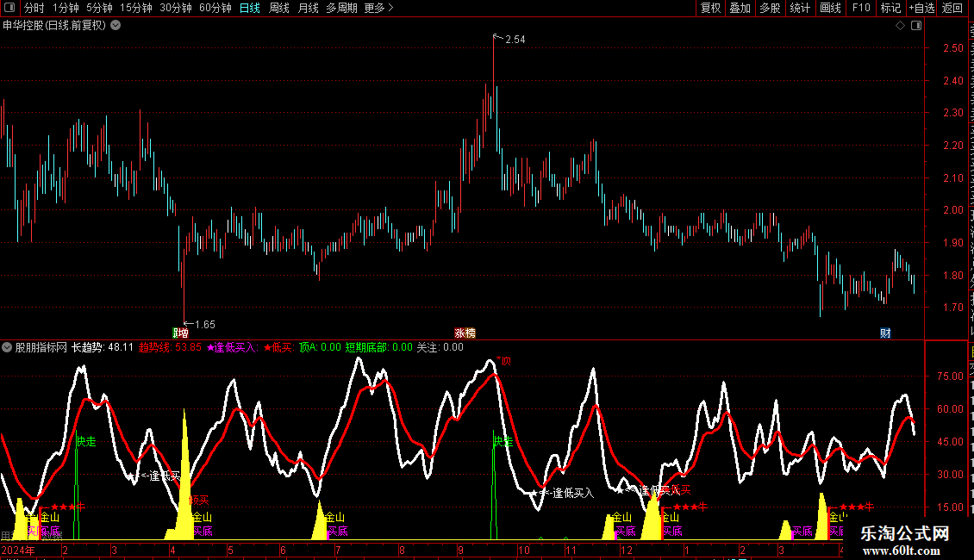The height and width of the screenshot is (560, 974).
Task: Click the 趋势线: 53.85 indicator value
Action: [170, 347]
